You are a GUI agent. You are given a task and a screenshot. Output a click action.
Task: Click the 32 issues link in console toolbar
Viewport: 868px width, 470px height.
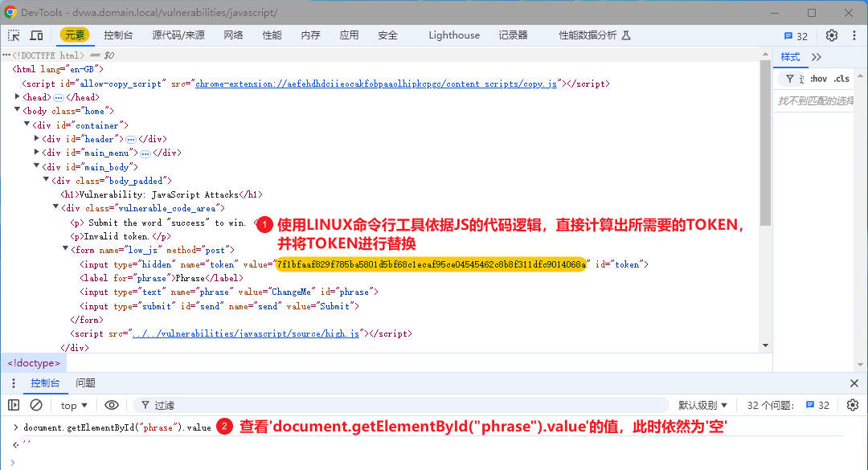click(x=817, y=405)
